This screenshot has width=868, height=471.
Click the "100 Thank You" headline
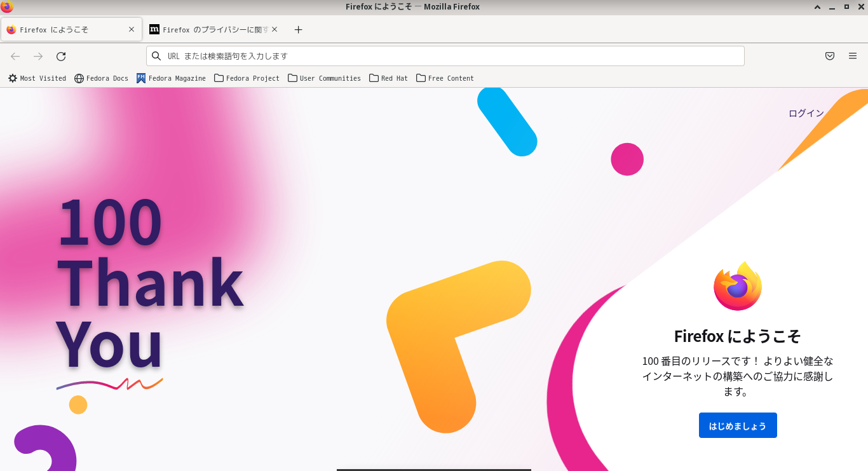[149, 283]
